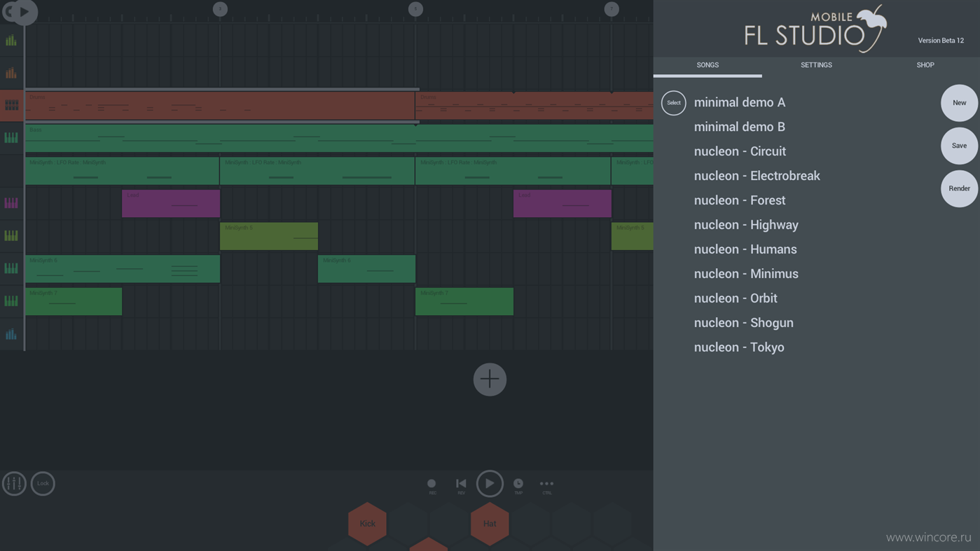The height and width of the screenshot is (551, 980).
Task: Switch to the SETTINGS tab
Action: click(x=816, y=65)
